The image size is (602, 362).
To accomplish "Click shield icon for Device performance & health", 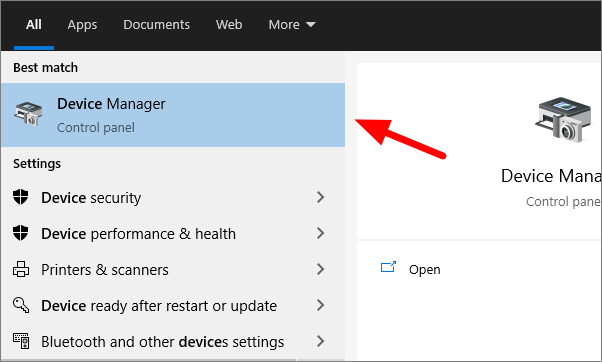I will coord(20,233).
